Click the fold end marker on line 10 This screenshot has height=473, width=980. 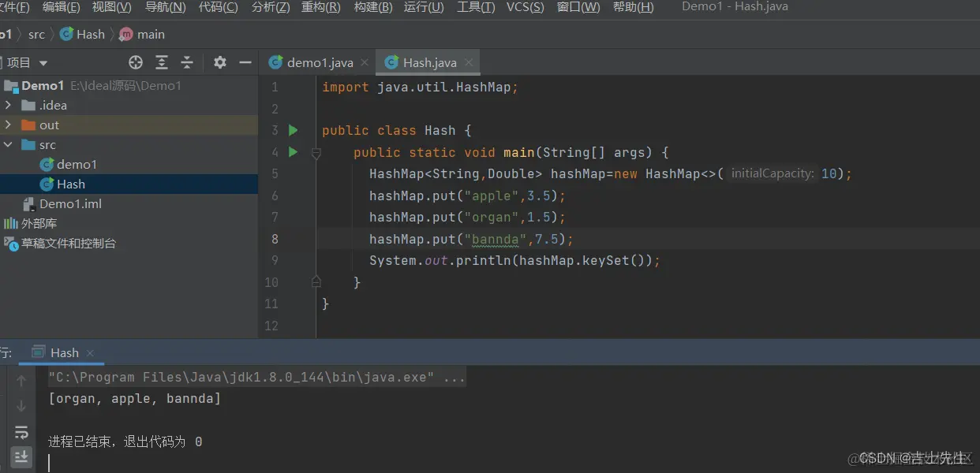(316, 281)
